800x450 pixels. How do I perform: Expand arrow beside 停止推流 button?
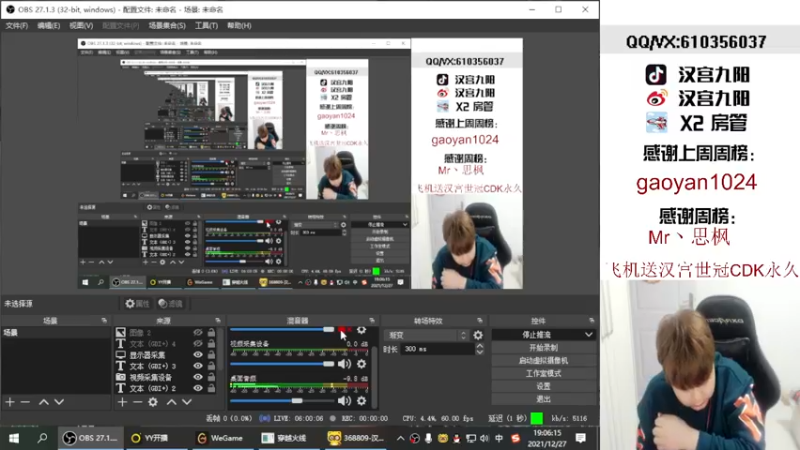[589, 335]
